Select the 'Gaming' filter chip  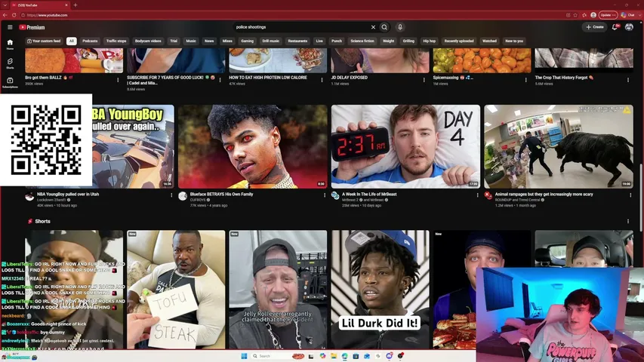(x=247, y=41)
